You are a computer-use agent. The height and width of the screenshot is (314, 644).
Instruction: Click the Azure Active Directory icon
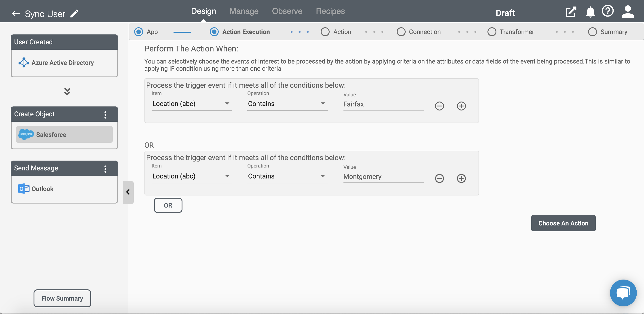click(24, 62)
